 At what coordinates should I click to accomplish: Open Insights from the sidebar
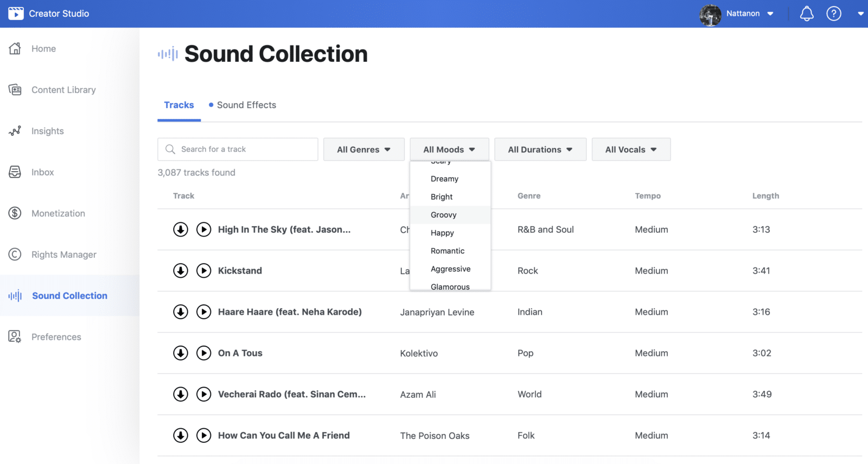coord(47,131)
